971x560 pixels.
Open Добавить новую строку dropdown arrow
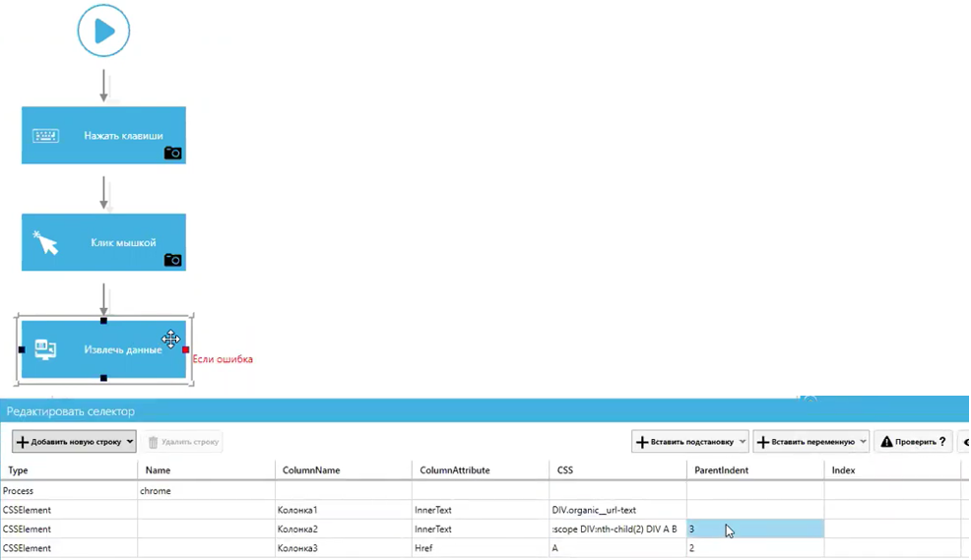pyautogui.click(x=130, y=443)
